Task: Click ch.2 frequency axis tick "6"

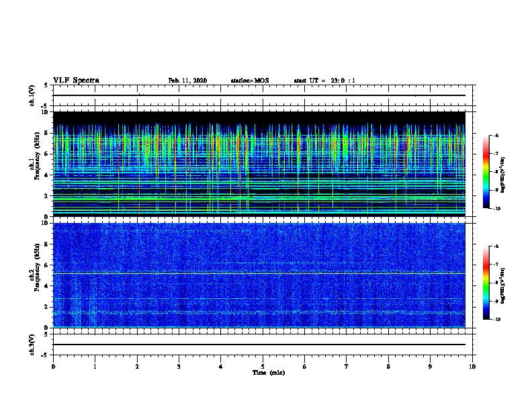Action: click(x=47, y=265)
